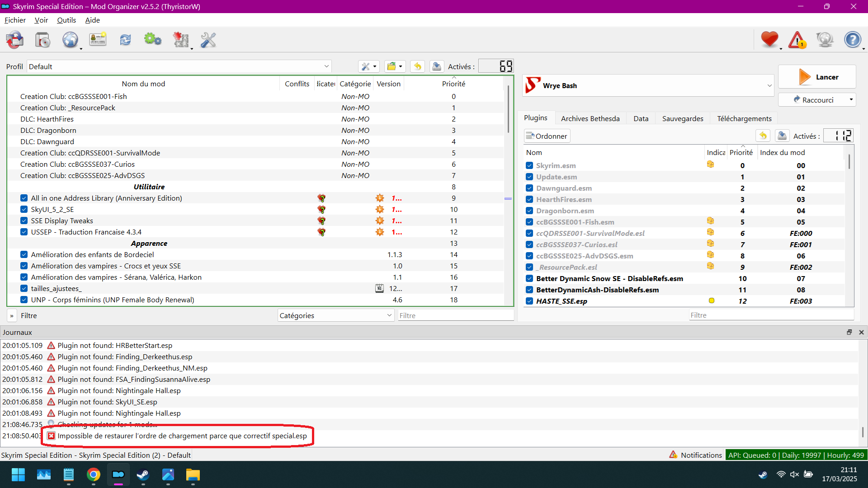This screenshot has width=868, height=488.
Task: Open the Fichier menu
Action: click(15, 20)
